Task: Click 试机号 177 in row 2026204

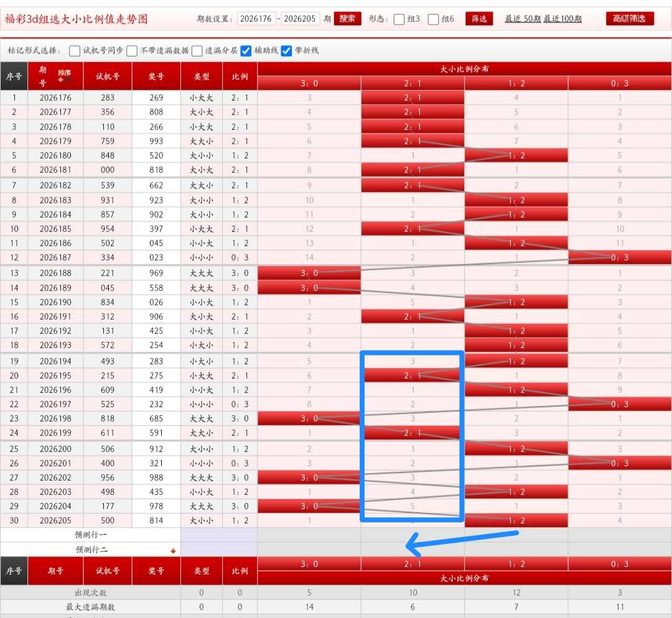Action: (107, 506)
